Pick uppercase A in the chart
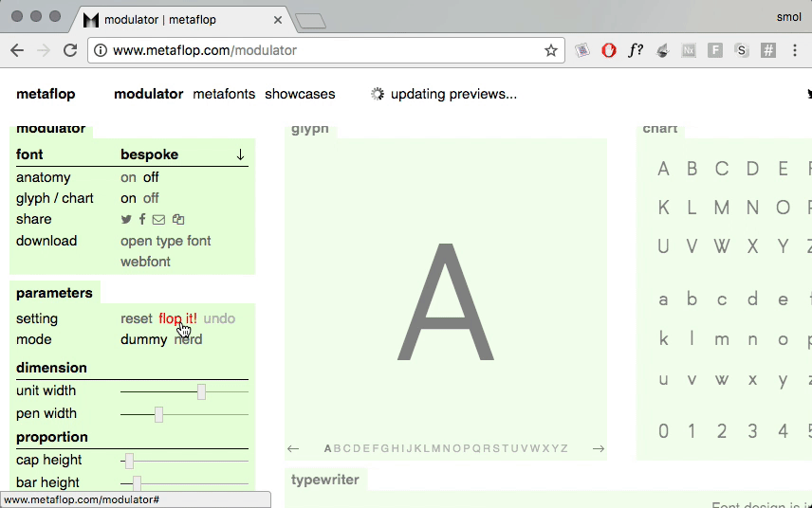The width and height of the screenshot is (812, 508). 663,169
